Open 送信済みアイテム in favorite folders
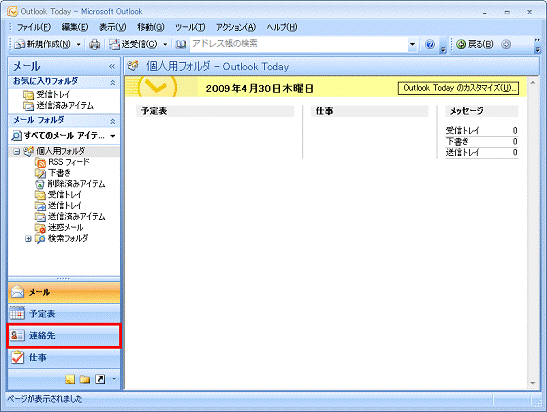The height and width of the screenshot is (412, 547). pyautogui.click(x=65, y=105)
